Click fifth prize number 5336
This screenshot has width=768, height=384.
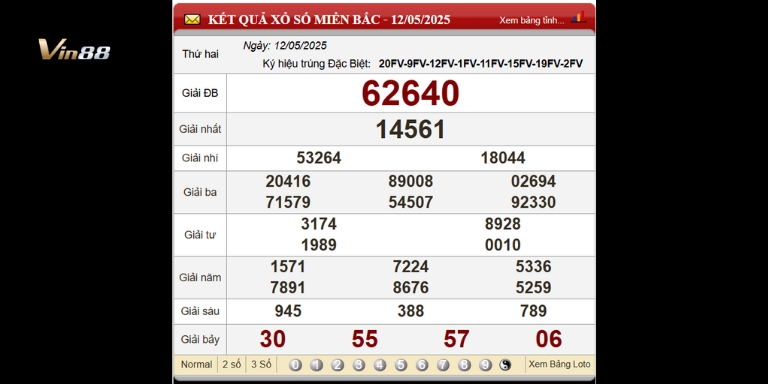[533, 266]
